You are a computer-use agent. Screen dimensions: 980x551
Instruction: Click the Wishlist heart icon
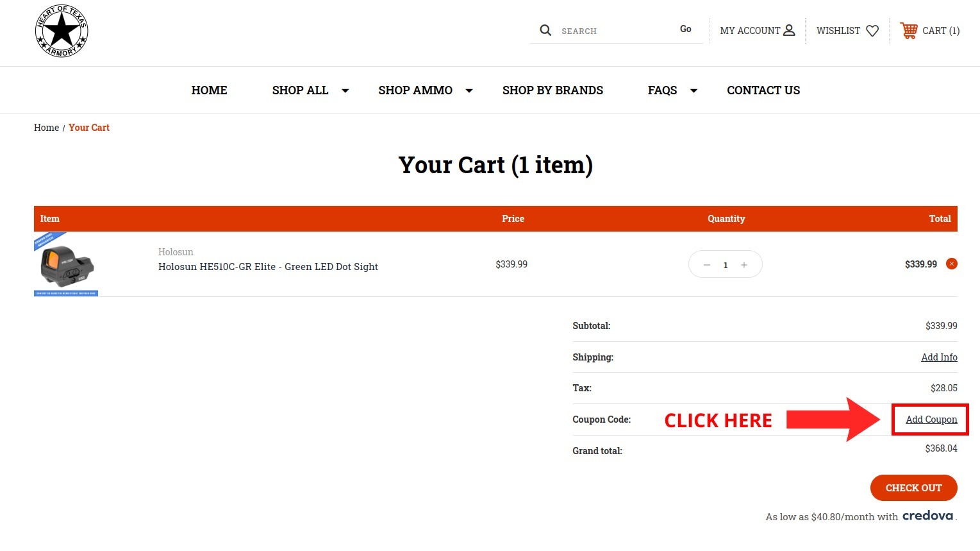pyautogui.click(x=872, y=31)
